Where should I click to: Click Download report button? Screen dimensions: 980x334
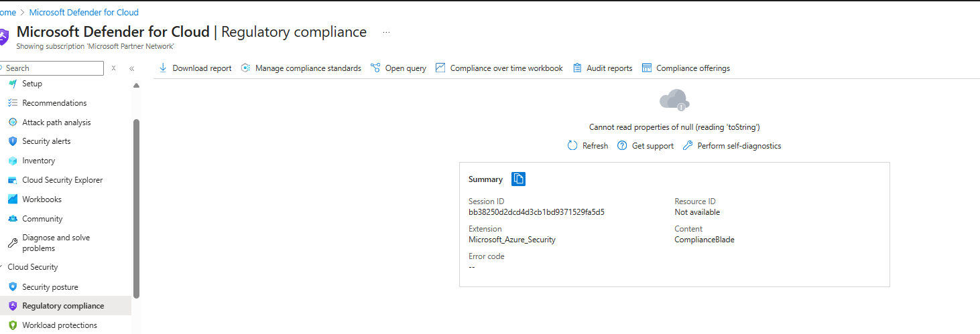tap(195, 68)
